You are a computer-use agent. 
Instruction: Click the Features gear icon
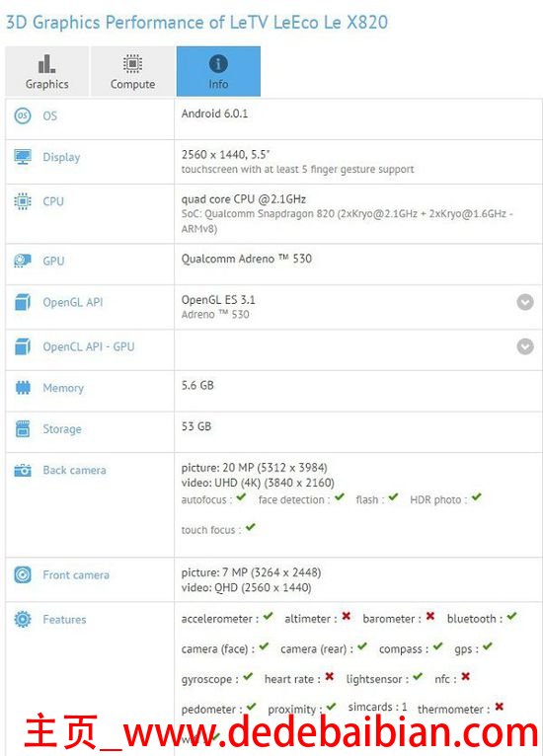23,619
